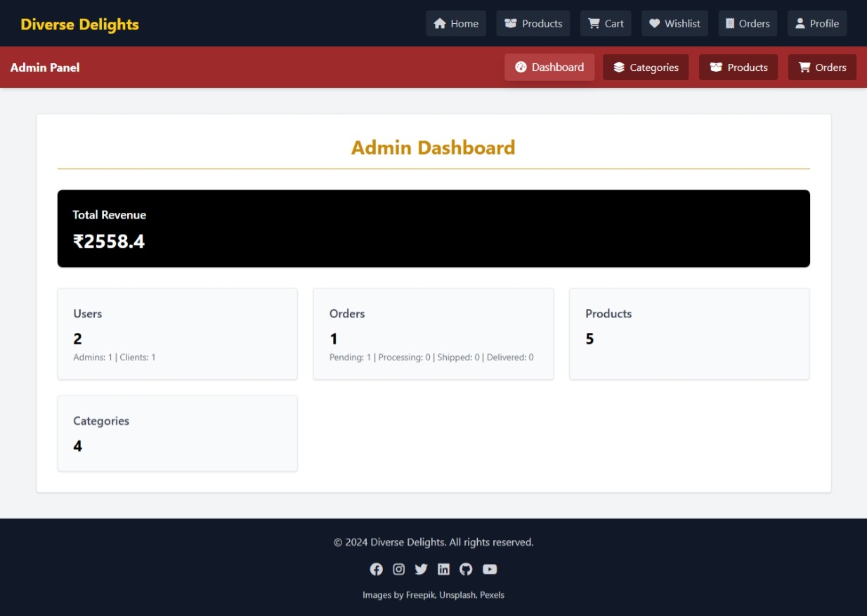Select the Dashboard admin tab
Image resolution: width=867 pixels, height=616 pixels.
[x=549, y=67]
